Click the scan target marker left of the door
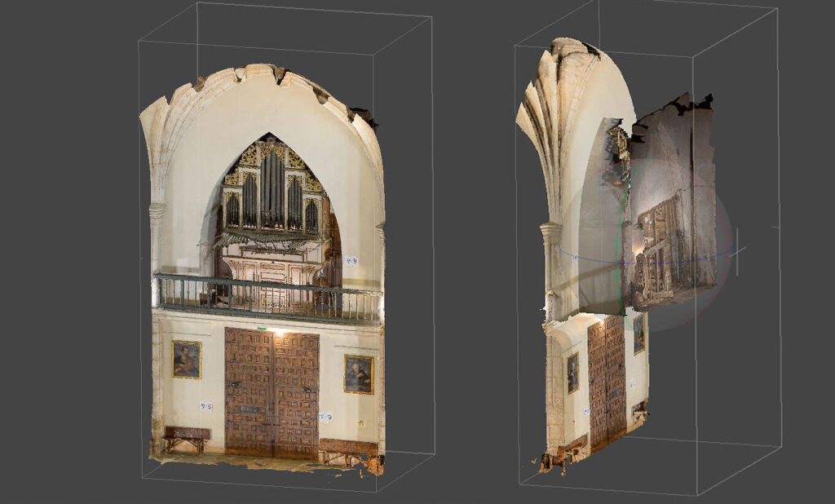Image resolution: width=835 pixels, height=504 pixels. [x=206, y=405]
